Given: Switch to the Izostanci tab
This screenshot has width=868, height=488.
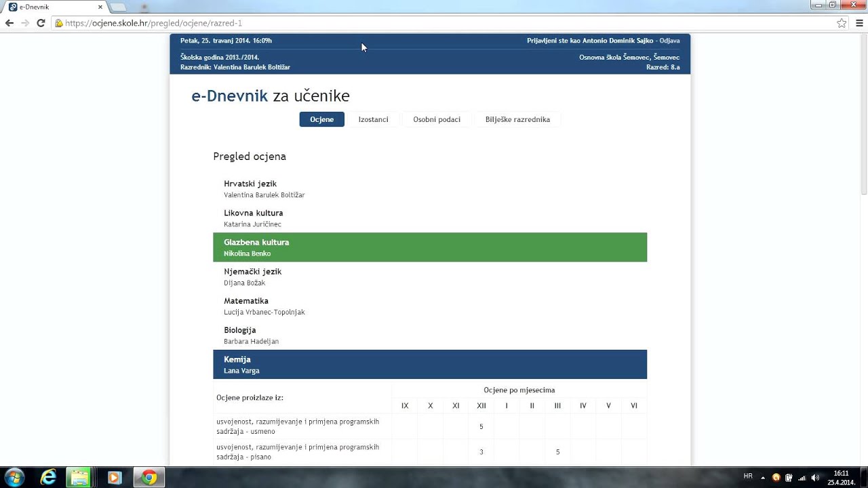Looking at the screenshot, I should [374, 119].
